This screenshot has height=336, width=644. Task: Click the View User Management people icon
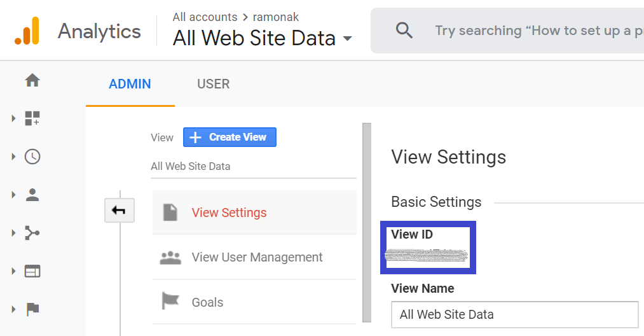170,258
